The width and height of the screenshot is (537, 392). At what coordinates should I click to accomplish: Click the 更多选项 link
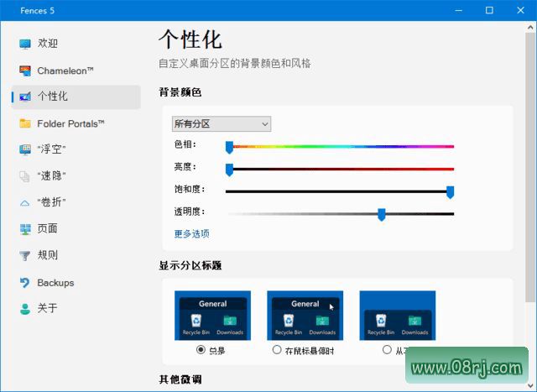192,233
